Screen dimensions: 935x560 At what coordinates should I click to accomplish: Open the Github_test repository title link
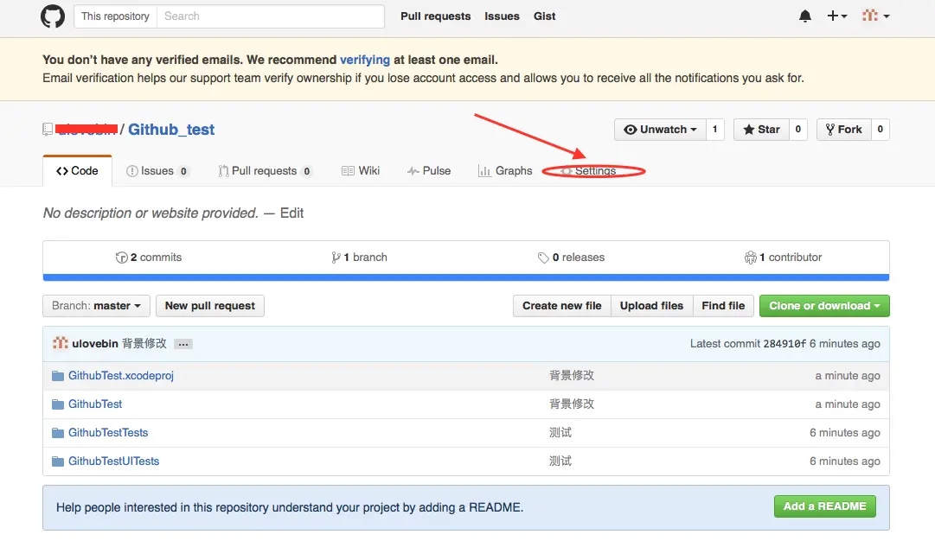pyautogui.click(x=171, y=130)
